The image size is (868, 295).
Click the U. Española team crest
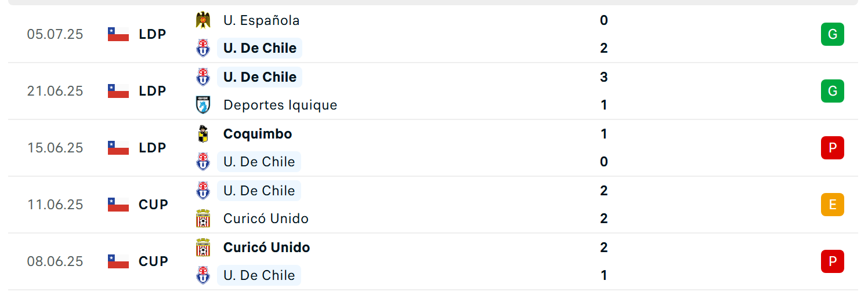click(202, 20)
